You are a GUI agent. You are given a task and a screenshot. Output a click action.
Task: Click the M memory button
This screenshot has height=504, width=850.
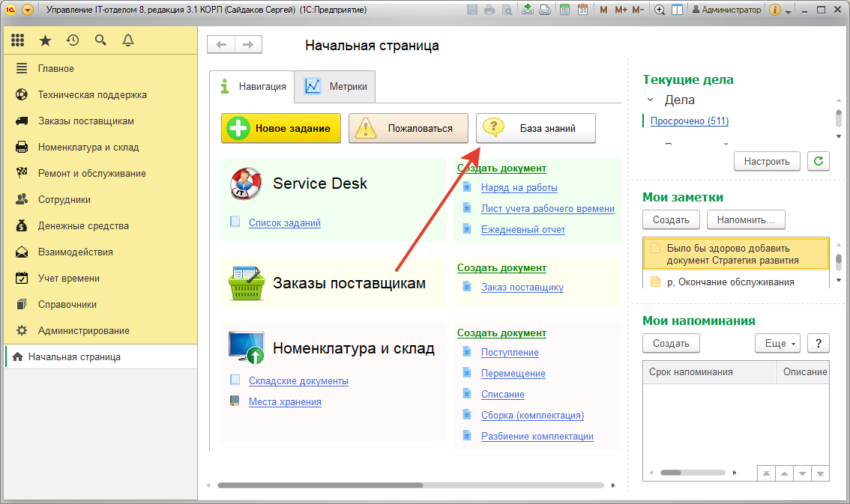coord(603,10)
